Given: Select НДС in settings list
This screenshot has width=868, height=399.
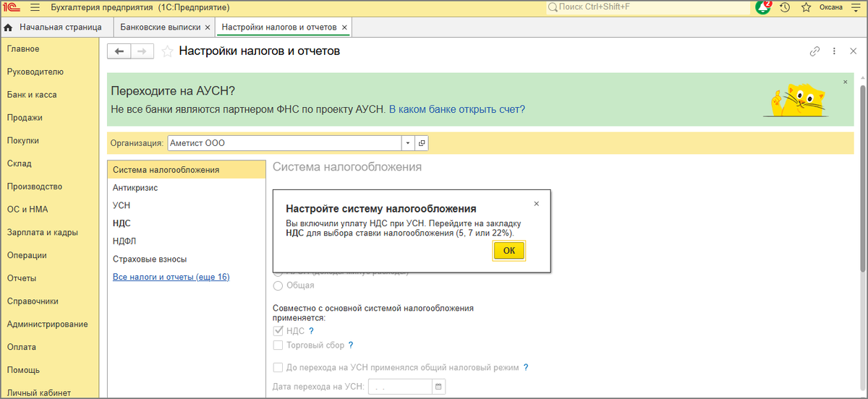Looking at the screenshot, I should tap(187, 223).
